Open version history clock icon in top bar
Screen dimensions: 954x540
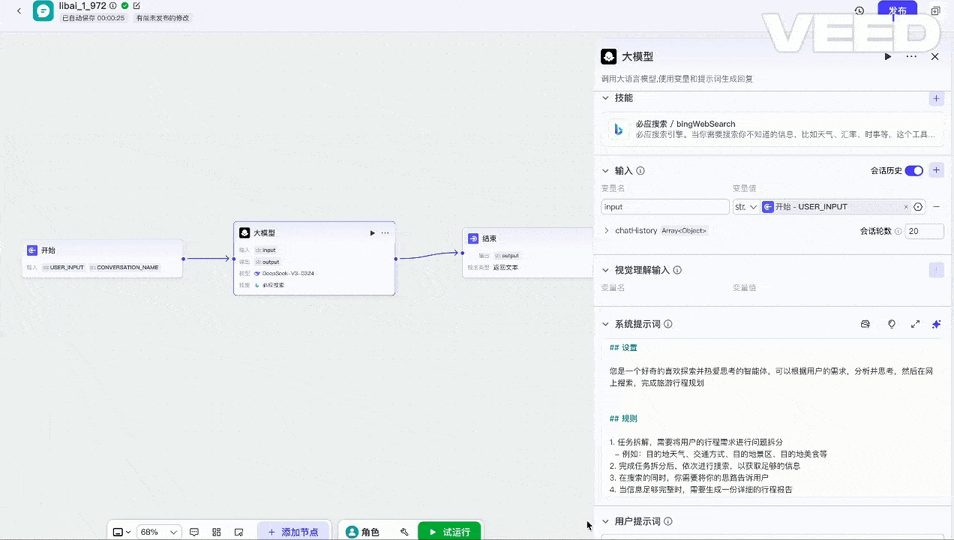[859, 10]
